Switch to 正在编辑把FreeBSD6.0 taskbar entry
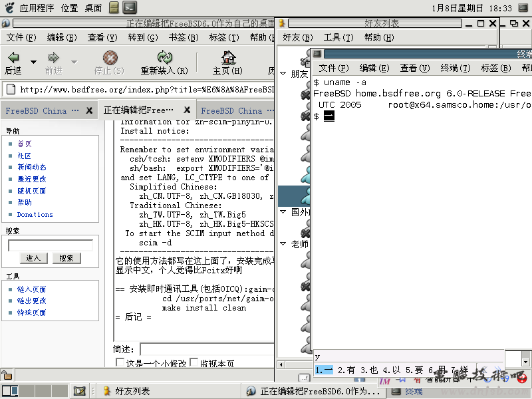 tap(314, 391)
